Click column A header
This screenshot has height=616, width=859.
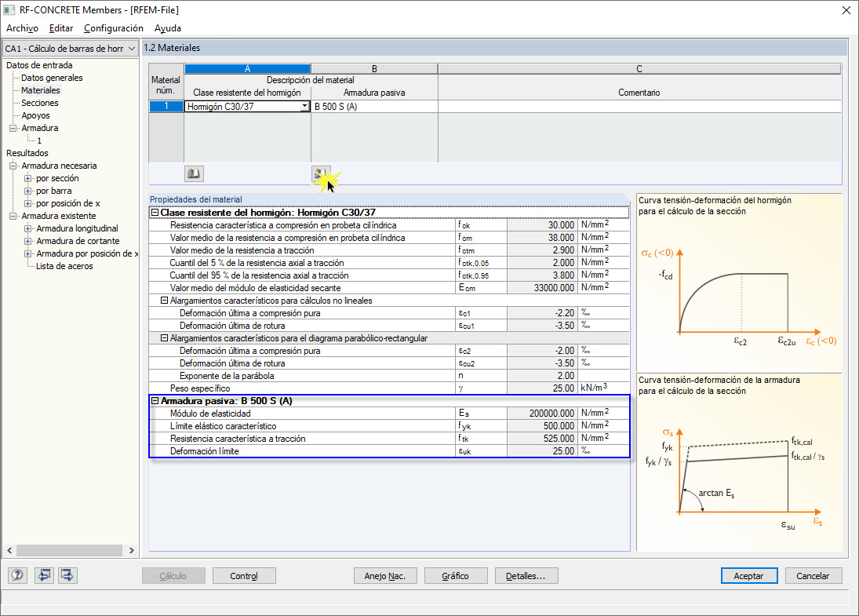[248, 68]
